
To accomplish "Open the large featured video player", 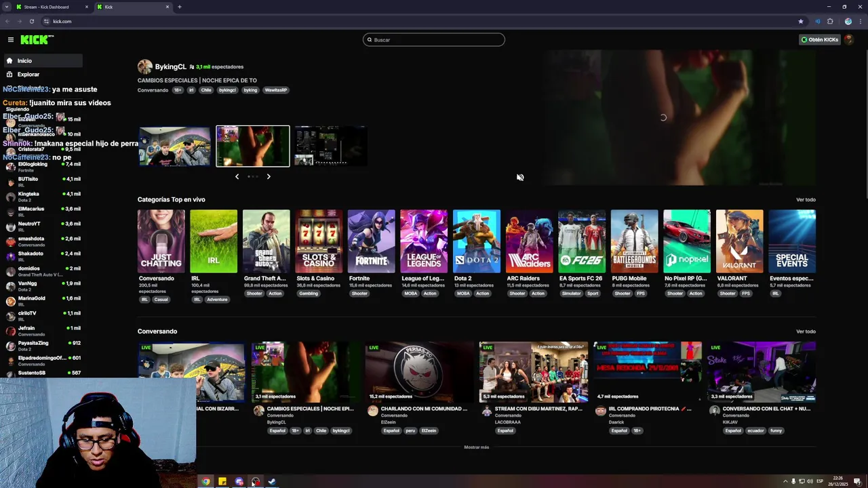I will click(679, 118).
